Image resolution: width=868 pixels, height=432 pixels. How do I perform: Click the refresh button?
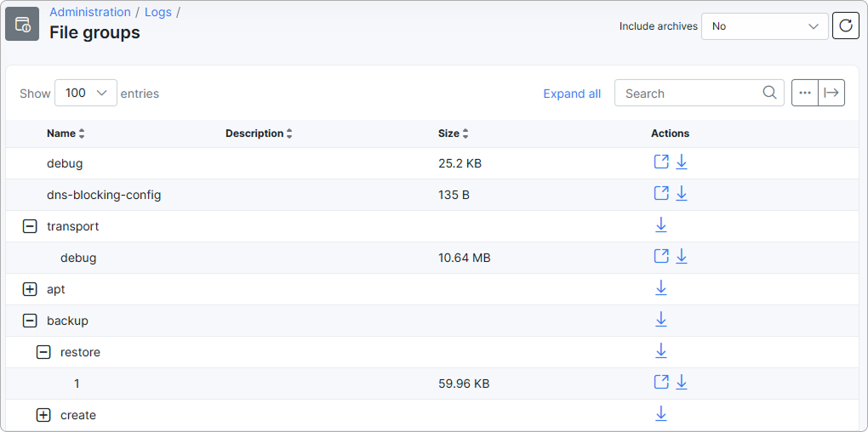tap(846, 26)
